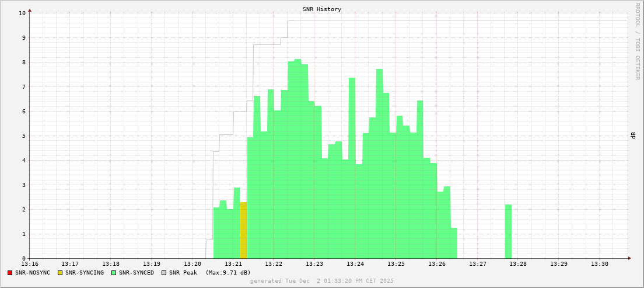Click the dB unit label on the right
The width and height of the screenshot is (644, 288).
(x=633, y=136)
